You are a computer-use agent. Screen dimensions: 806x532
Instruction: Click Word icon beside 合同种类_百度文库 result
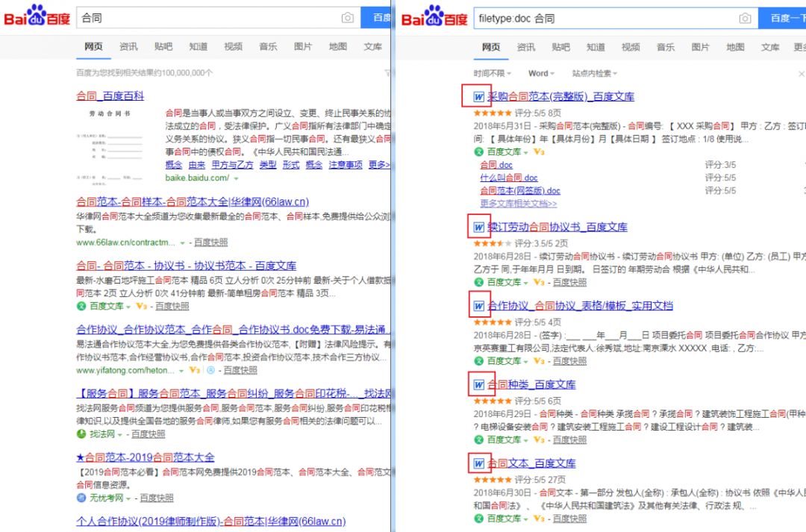pyautogui.click(x=478, y=384)
